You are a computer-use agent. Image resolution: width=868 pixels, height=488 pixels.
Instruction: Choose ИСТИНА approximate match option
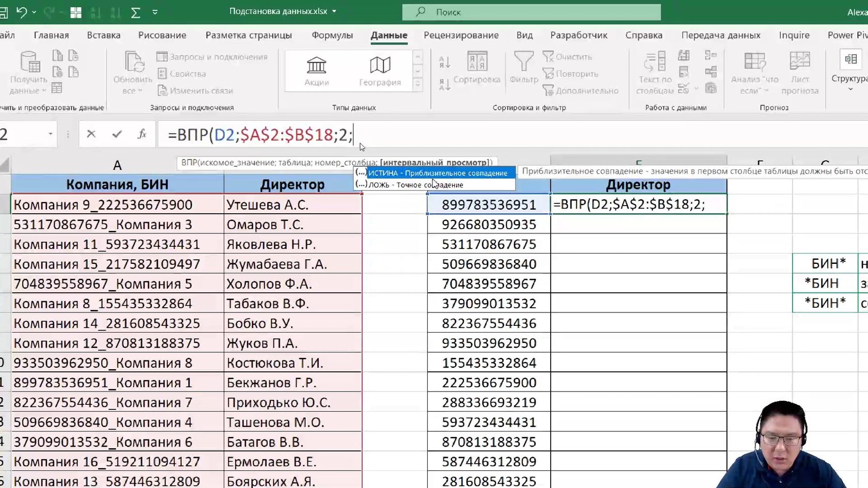click(x=437, y=173)
